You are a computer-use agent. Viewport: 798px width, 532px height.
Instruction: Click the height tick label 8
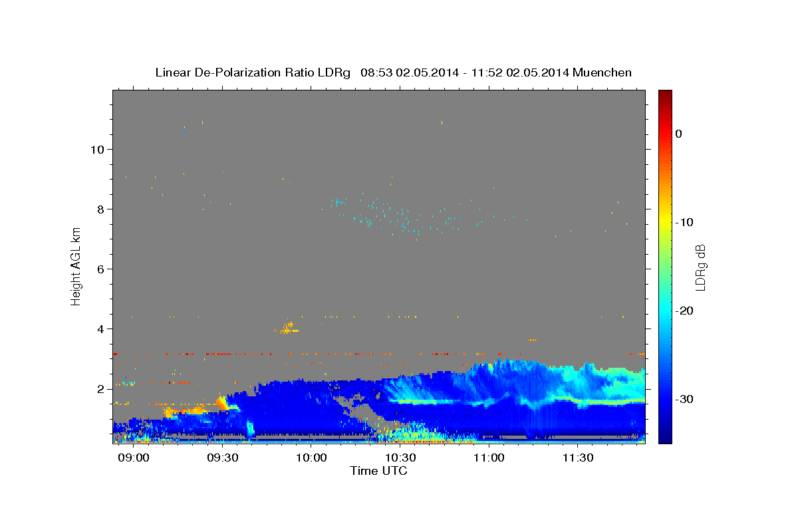(101, 209)
